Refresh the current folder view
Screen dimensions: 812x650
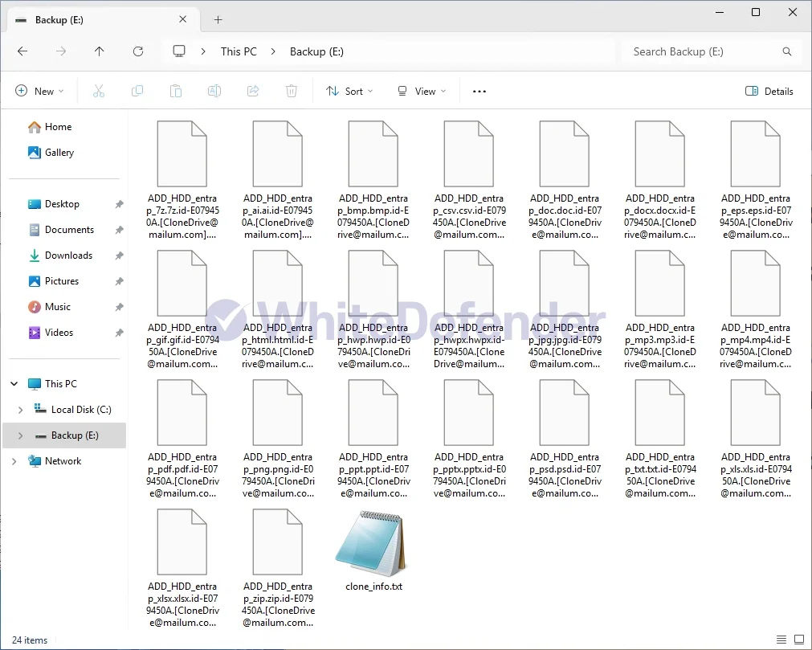(138, 51)
